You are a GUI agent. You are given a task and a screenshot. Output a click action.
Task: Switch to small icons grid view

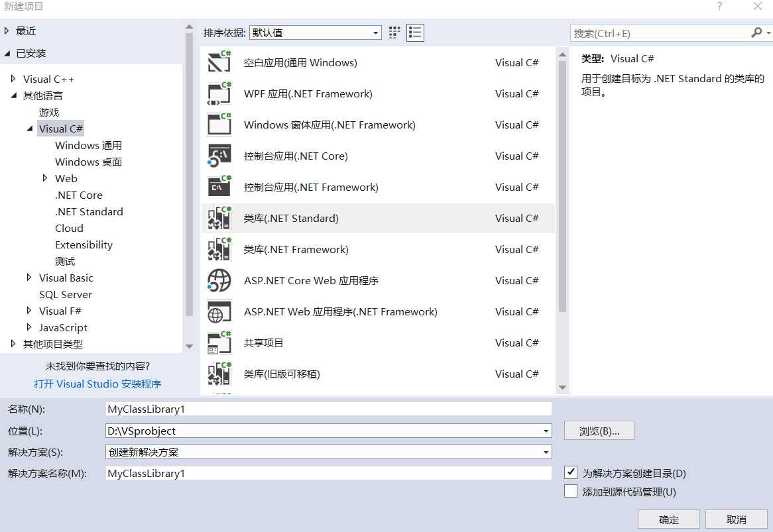pos(394,33)
